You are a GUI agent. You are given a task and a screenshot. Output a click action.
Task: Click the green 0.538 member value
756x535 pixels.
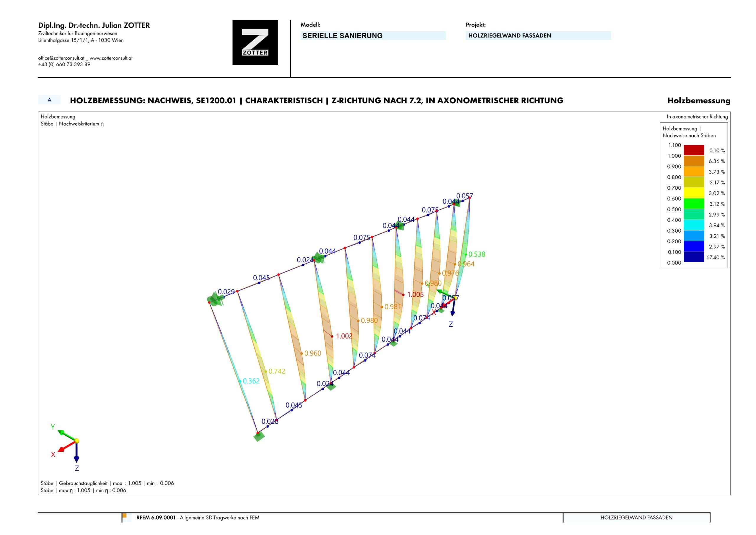pos(476,254)
